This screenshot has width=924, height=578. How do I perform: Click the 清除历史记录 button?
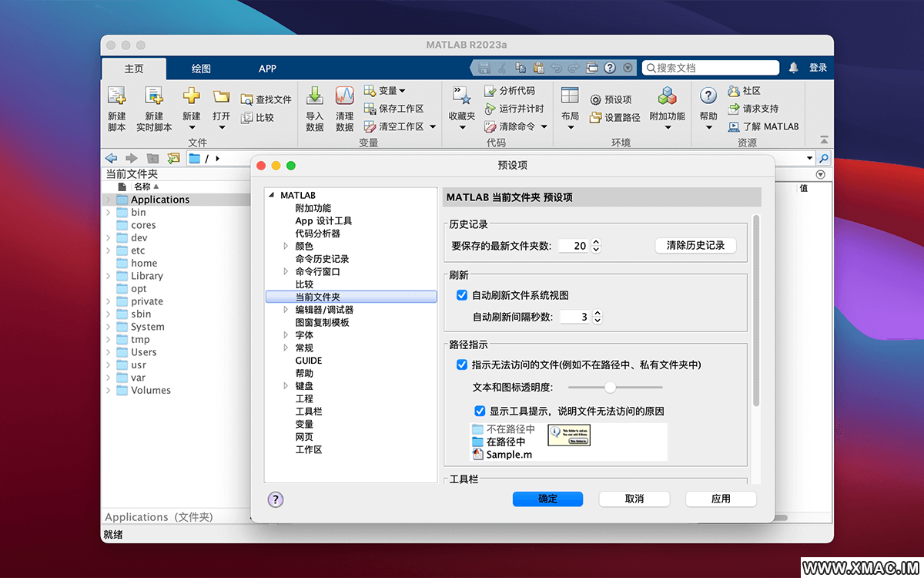pos(696,246)
